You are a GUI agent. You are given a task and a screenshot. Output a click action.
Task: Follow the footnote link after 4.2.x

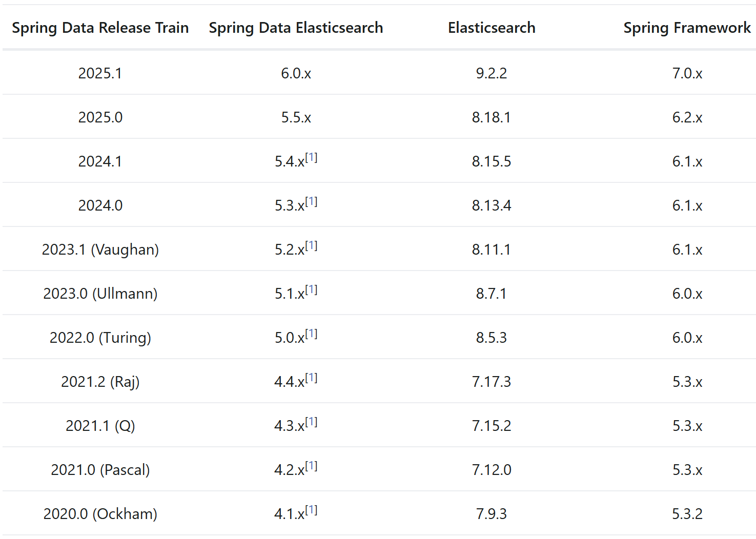(311, 466)
